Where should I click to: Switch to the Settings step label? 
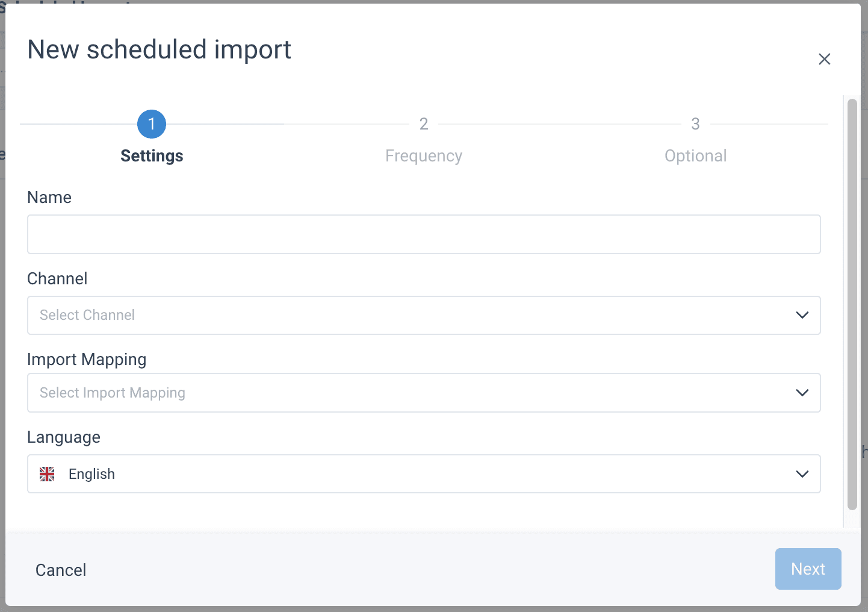[x=152, y=156]
